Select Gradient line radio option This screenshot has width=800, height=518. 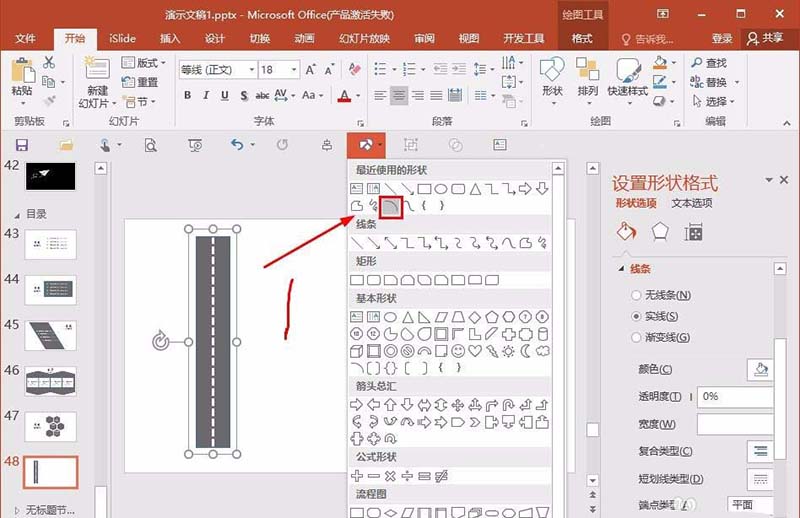coord(636,337)
